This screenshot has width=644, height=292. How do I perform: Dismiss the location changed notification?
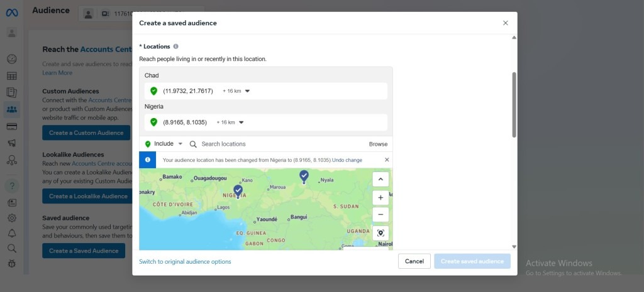[387, 160]
